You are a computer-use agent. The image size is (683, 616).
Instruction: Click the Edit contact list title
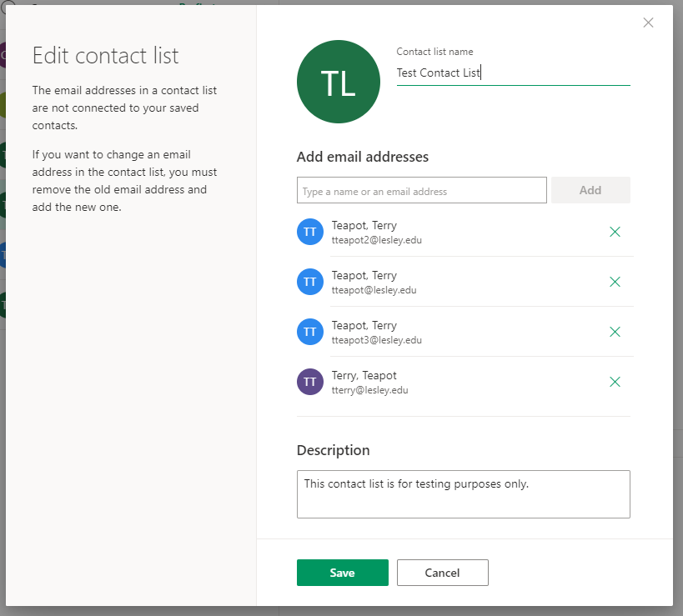coord(105,56)
